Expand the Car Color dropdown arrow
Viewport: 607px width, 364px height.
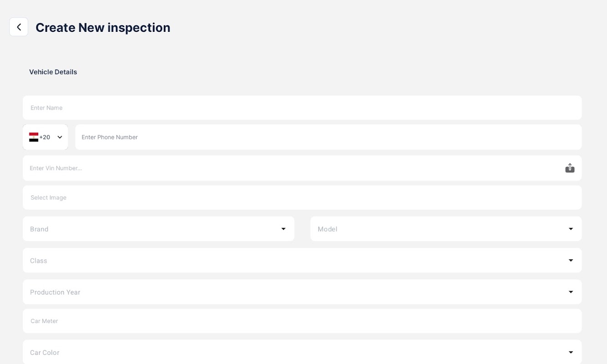[571, 352]
